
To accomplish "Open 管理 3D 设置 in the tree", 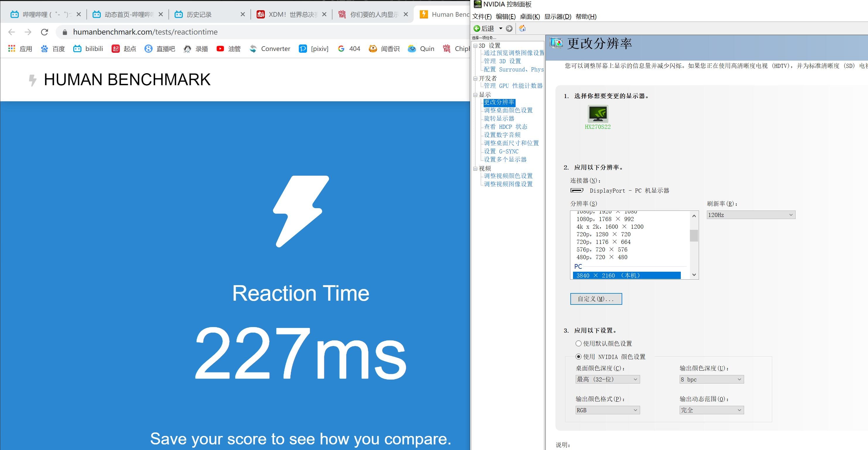I will click(502, 61).
